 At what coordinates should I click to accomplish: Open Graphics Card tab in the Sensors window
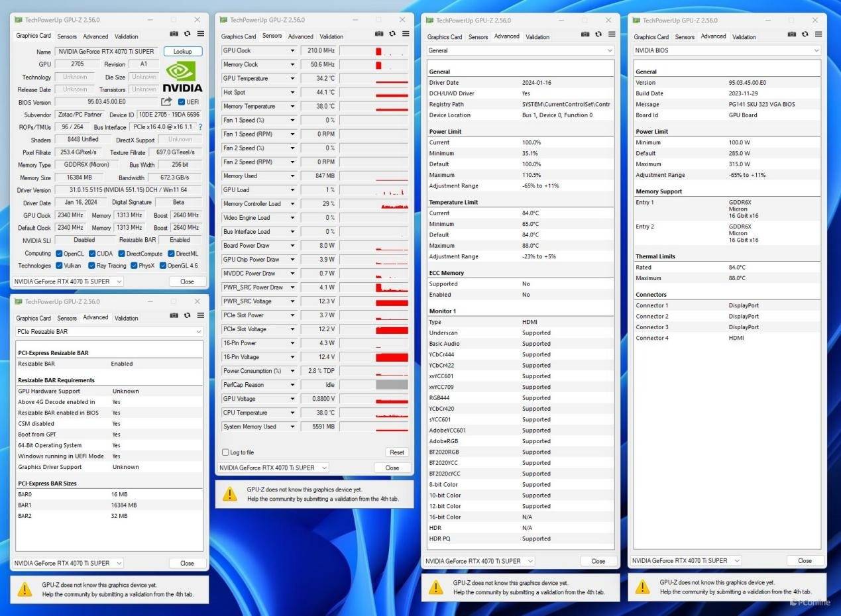[239, 36]
